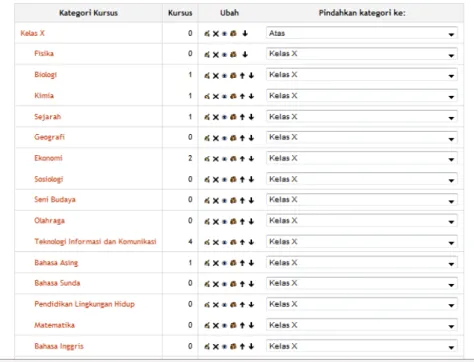
Task: Open the Fisika category link
Action: (44, 53)
